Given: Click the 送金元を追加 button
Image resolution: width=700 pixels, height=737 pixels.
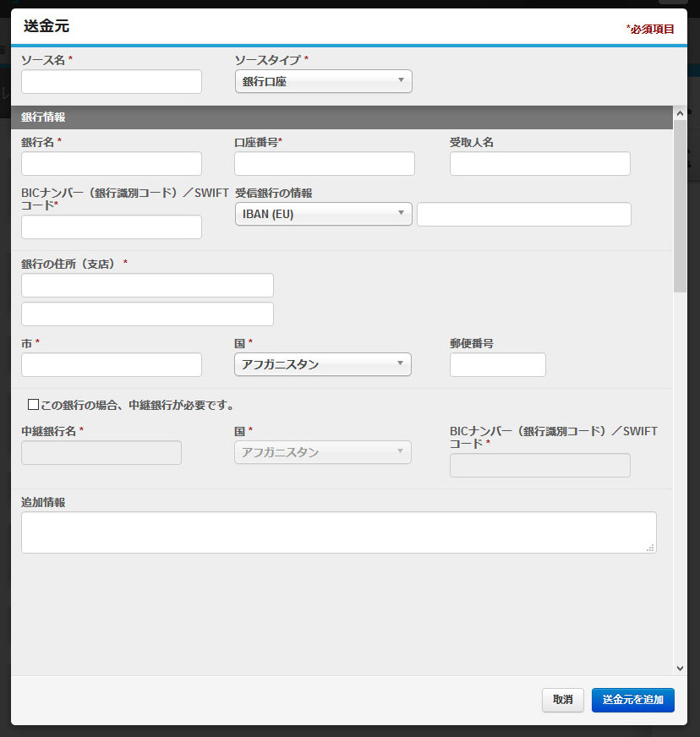Looking at the screenshot, I should 632,700.
